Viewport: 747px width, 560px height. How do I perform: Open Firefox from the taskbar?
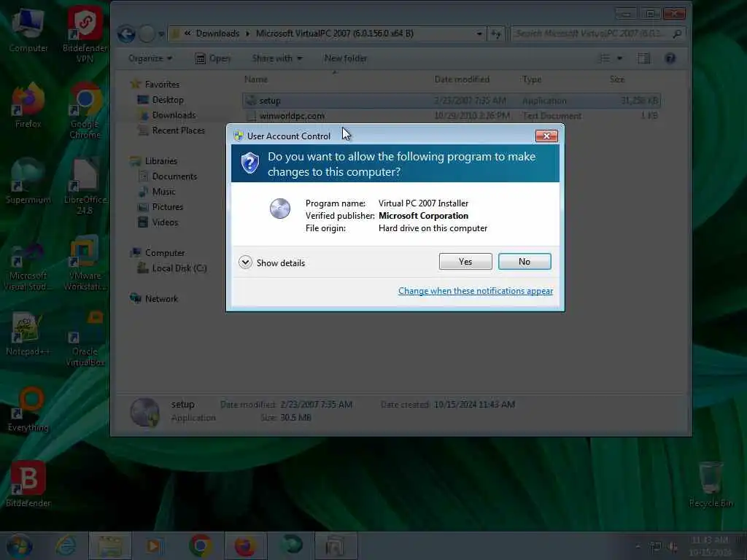[245, 545]
